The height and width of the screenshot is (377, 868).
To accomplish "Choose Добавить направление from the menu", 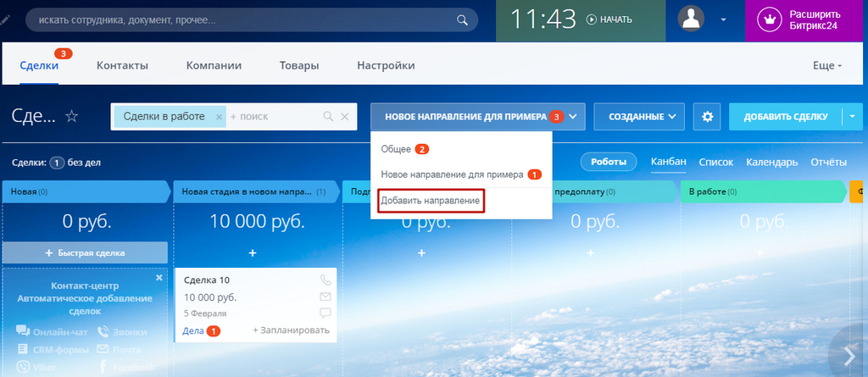I will tap(431, 201).
